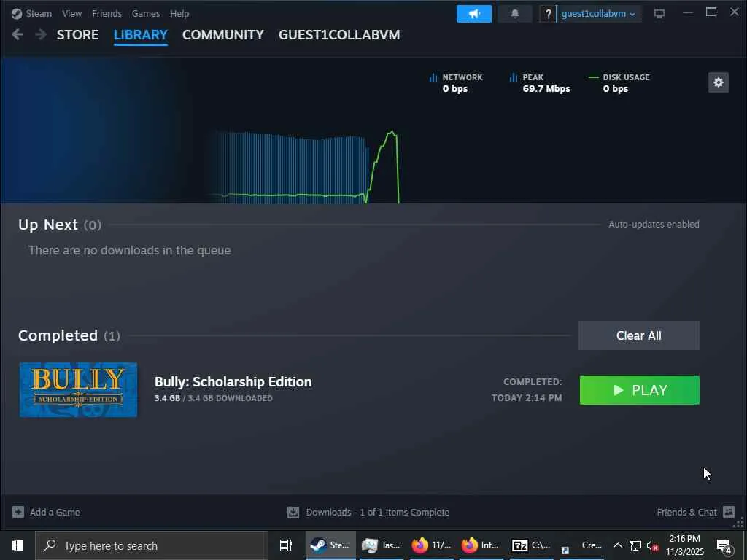Click the green Disk Usage line icon
This screenshot has height=560, width=747.
point(593,77)
